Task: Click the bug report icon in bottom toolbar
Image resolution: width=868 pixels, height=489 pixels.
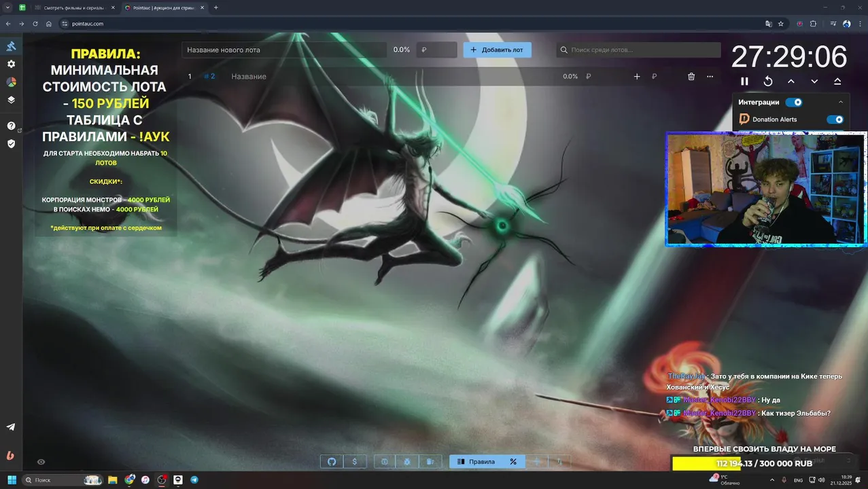Action: click(407, 462)
